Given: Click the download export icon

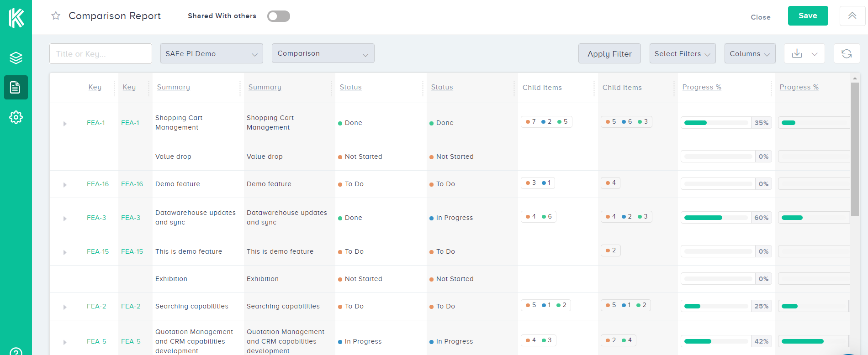Looking at the screenshot, I should (x=797, y=53).
